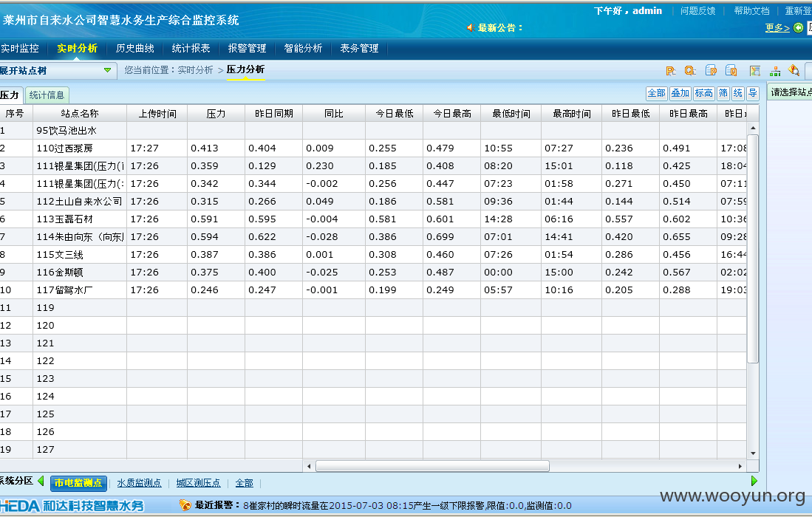Click the 标高 button
Screen dimensions: 812x517
click(x=704, y=93)
